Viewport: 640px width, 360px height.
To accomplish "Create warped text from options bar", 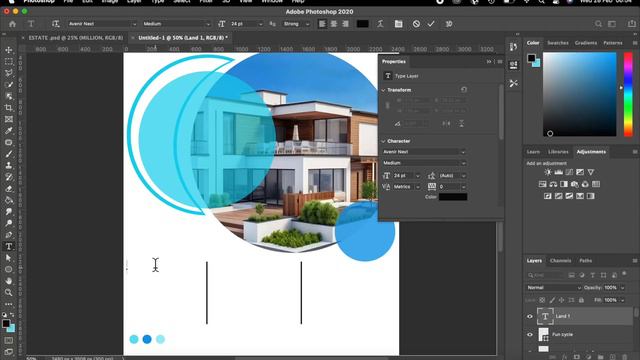I will 380,24.
